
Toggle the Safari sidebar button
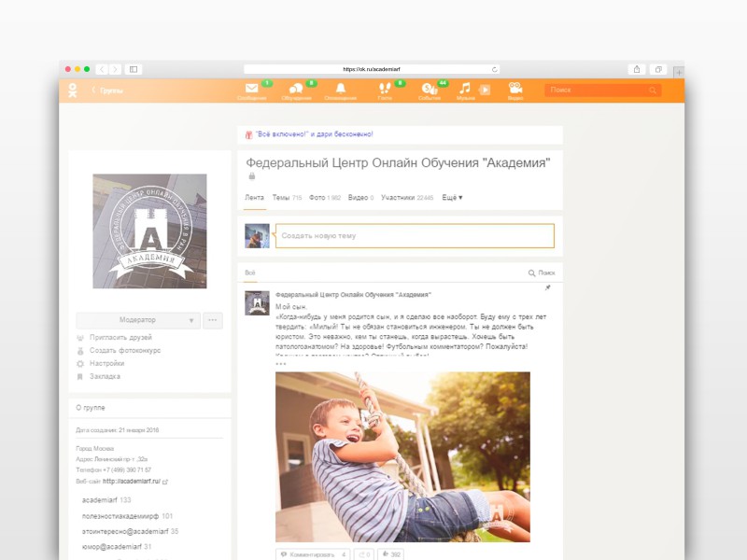[x=134, y=69]
